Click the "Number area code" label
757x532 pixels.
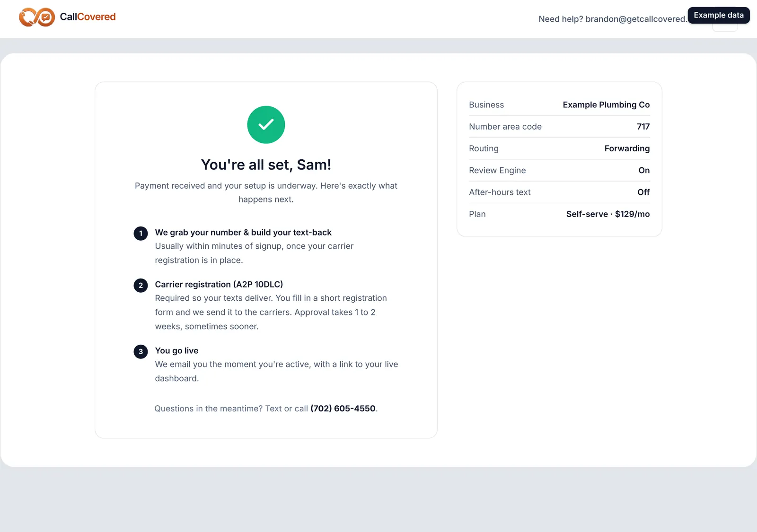tap(505, 127)
